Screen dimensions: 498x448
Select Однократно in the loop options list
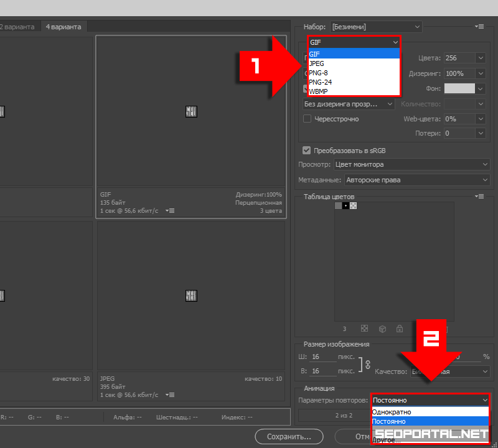click(x=392, y=412)
